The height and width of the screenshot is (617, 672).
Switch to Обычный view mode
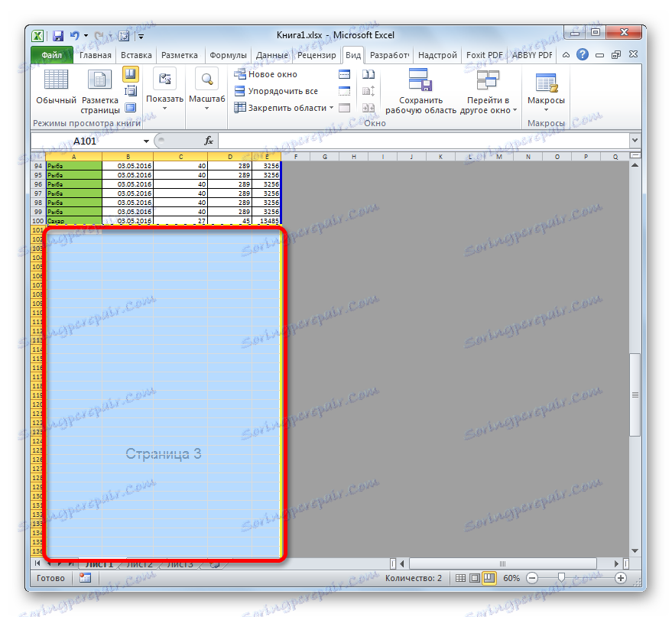(56, 87)
